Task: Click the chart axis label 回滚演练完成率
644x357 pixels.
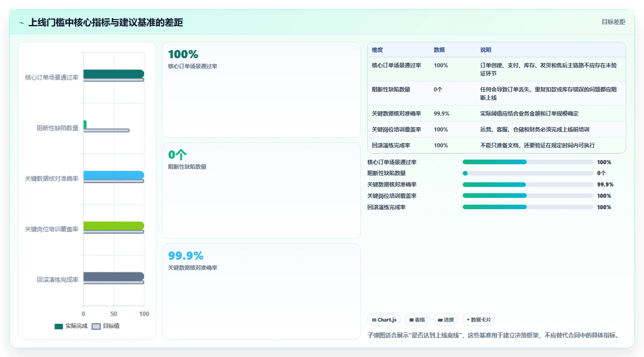Action: click(58, 280)
